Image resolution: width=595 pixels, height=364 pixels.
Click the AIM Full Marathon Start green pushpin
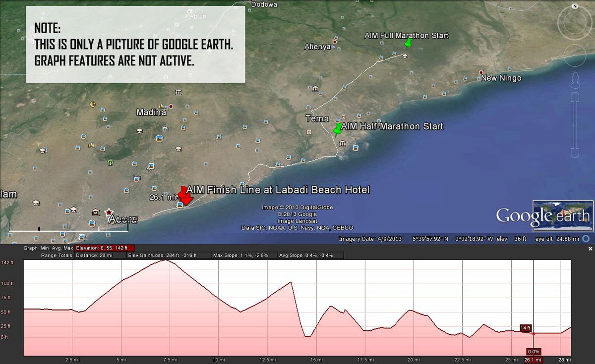pyautogui.click(x=408, y=43)
